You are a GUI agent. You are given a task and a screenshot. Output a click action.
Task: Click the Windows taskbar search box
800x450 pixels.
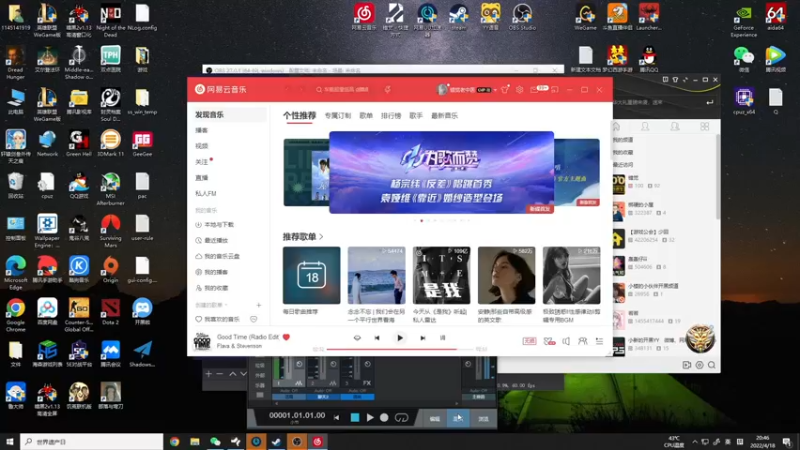pyautogui.click(x=92, y=442)
